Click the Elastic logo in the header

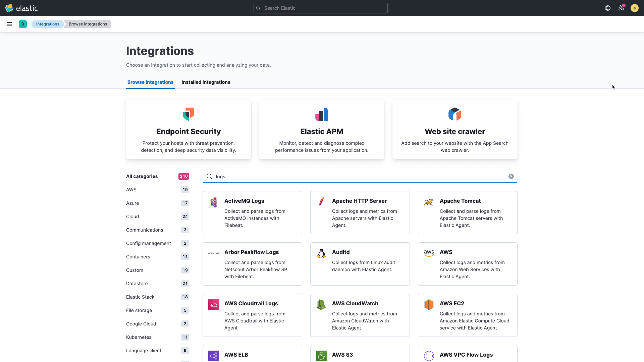tap(21, 8)
